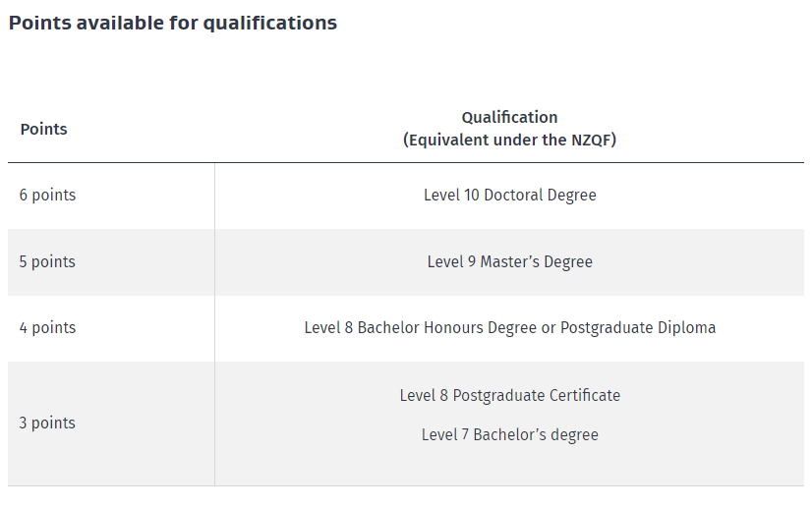The height and width of the screenshot is (509, 812).
Task: Select the '6 points' cell
Action: pos(47,195)
